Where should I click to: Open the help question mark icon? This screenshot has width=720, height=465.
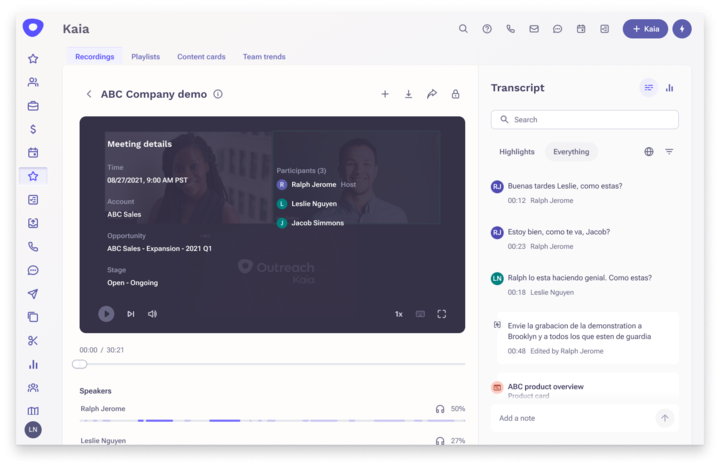(x=487, y=29)
